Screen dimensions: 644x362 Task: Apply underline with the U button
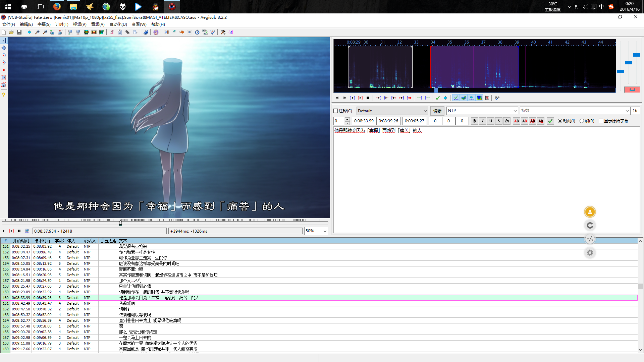(x=491, y=121)
